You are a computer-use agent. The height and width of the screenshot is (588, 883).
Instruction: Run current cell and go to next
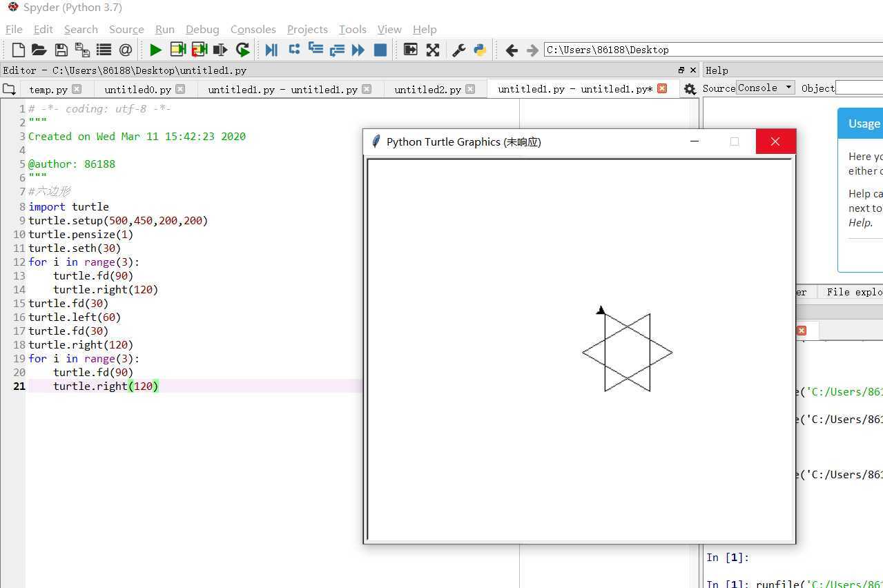click(200, 50)
